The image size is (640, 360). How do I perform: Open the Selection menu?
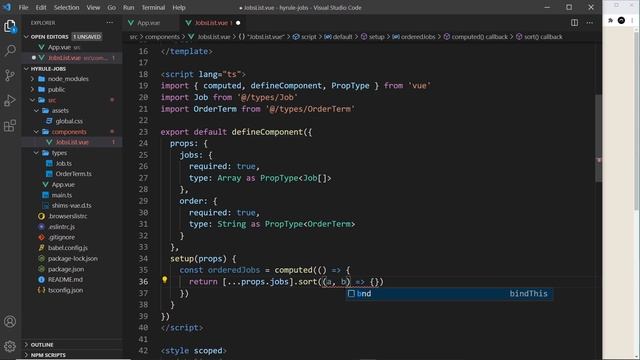[67, 7]
